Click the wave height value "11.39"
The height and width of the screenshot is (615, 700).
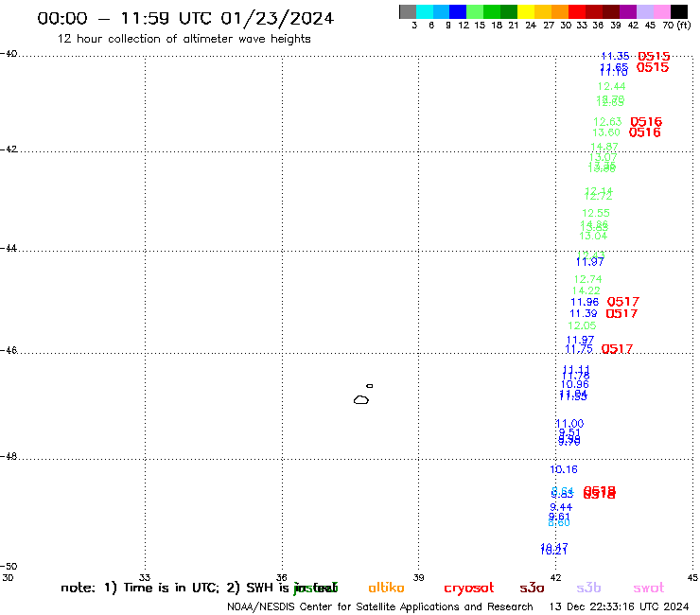[x=584, y=313]
